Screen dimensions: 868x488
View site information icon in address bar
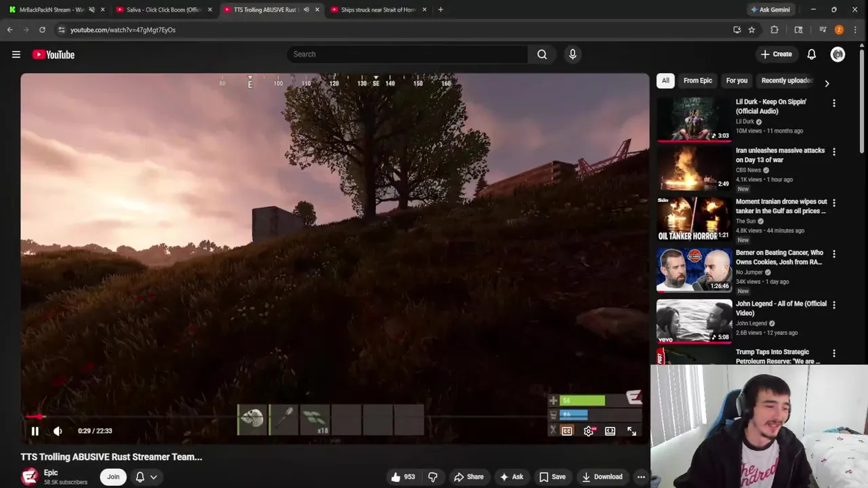(61, 30)
